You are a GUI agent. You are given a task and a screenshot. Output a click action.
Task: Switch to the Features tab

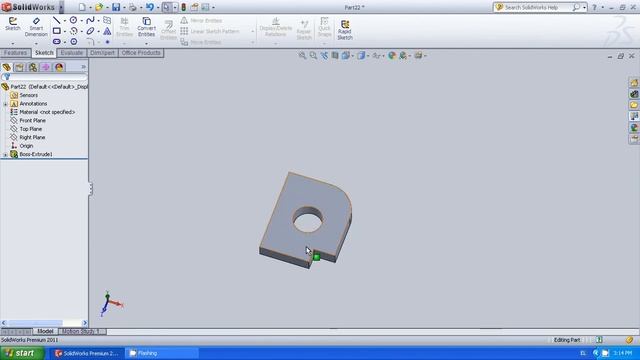pyautogui.click(x=16, y=53)
